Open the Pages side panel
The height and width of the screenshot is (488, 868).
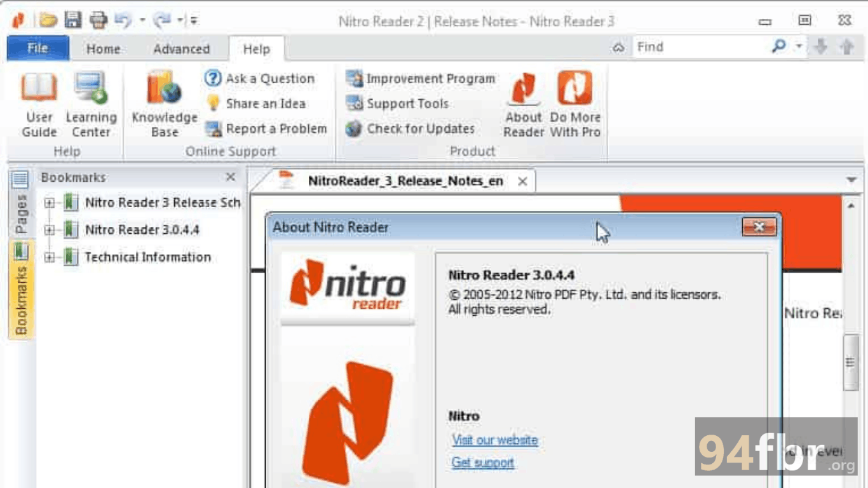(x=21, y=203)
